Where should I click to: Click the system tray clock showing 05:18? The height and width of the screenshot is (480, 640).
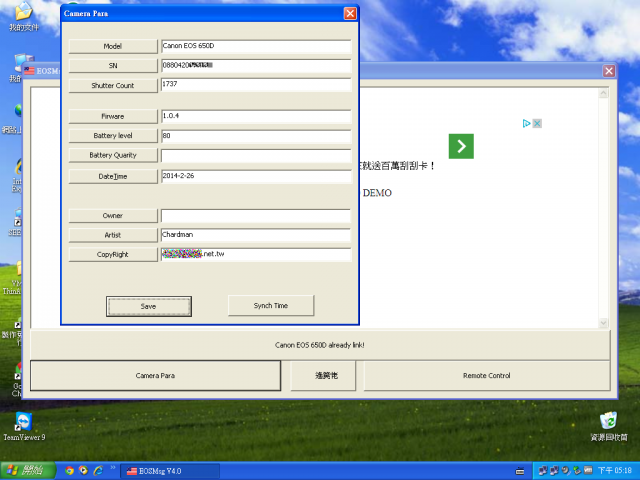615,470
